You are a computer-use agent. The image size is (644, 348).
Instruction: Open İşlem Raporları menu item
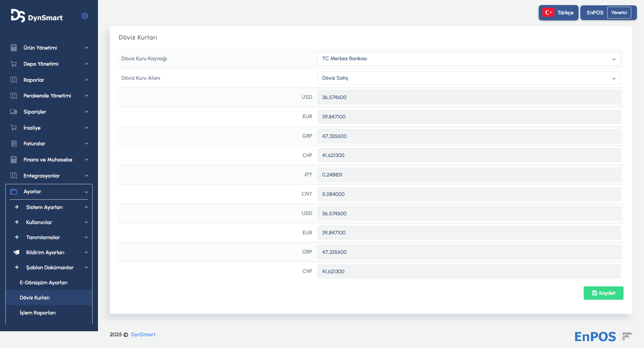[x=38, y=313]
